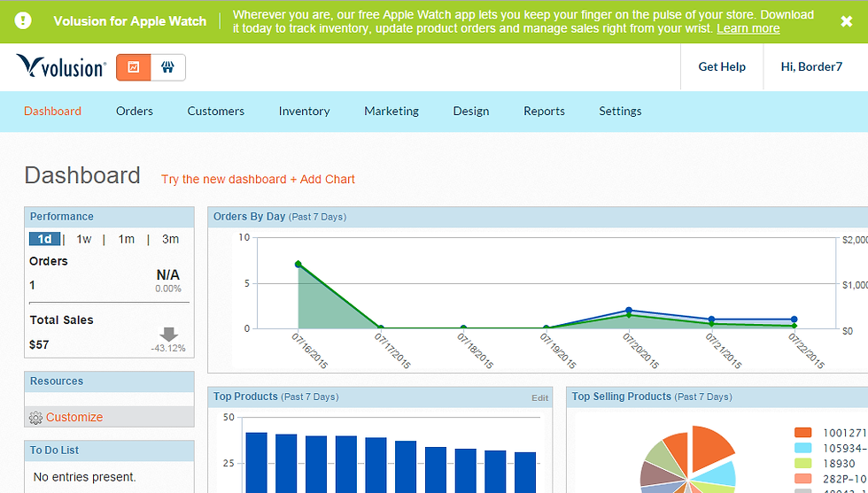Click the alert exclamation icon in banner
The height and width of the screenshot is (493, 868).
pos(23,21)
